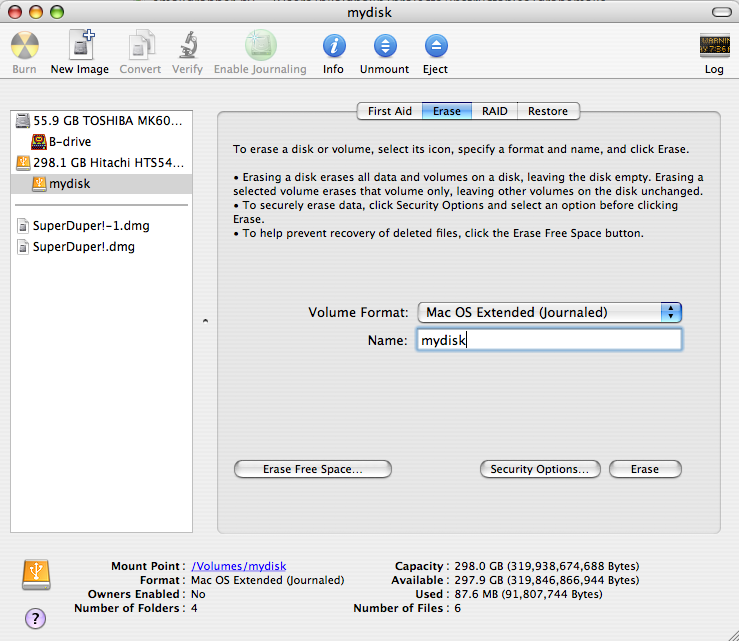Click the green zoom window button

point(57,12)
